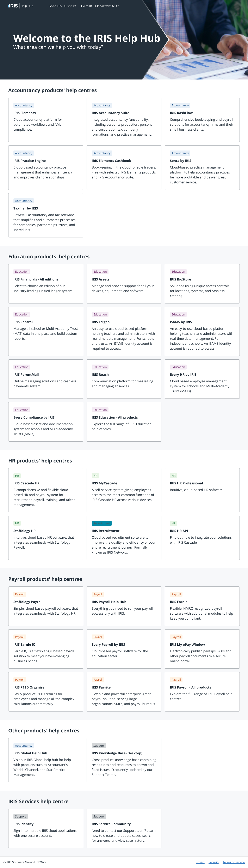Open the IRIS Recruitment card
The height and width of the screenshot is (868, 248).
click(124, 538)
